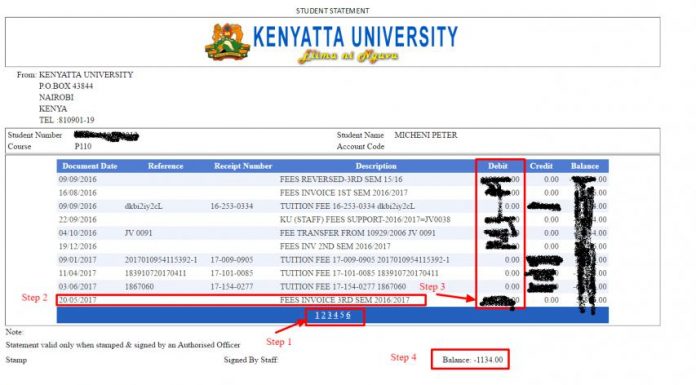The height and width of the screenshot is (385, 696).
Task: Go to statement page 1
Action: [x=317, y=315]
